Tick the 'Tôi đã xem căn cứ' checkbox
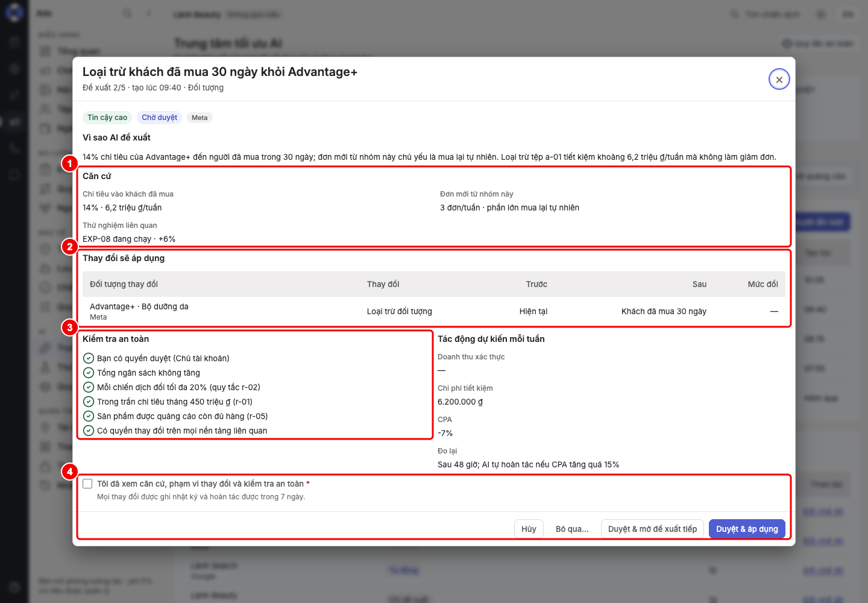868x603 pixels. point(88,484)
